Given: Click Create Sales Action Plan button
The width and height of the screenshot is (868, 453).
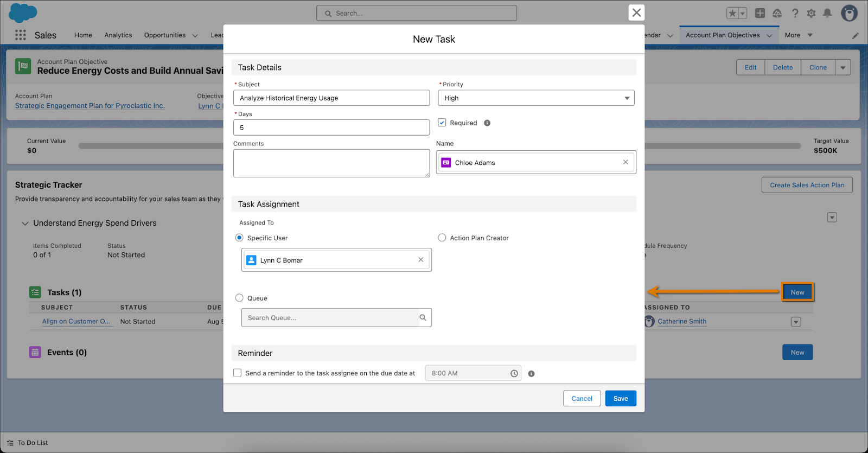Looking at the screenshot, I should coord(807,185).
